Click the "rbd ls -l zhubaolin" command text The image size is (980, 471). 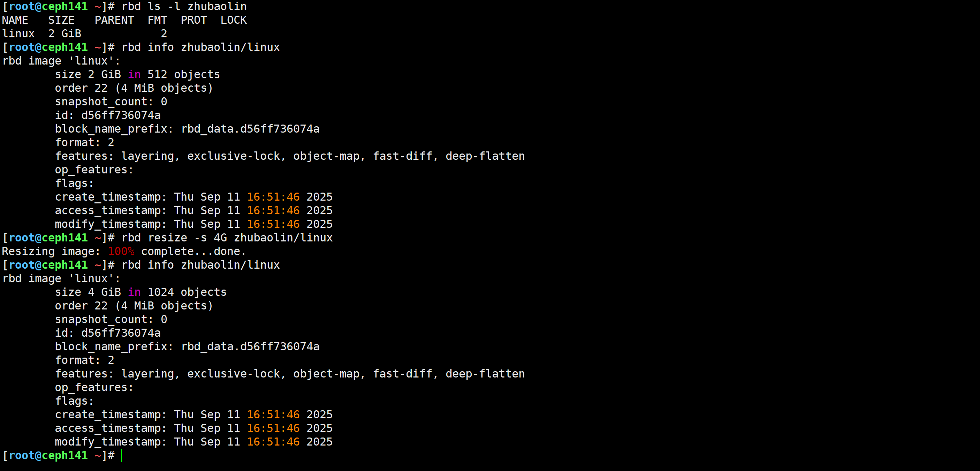point(184,7)
